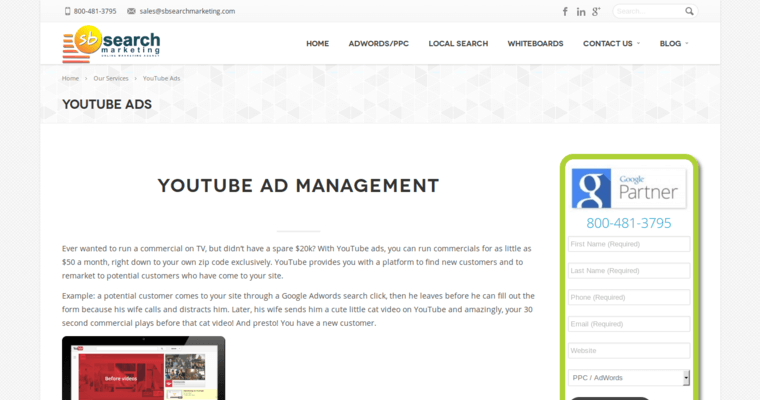Go to the Home menu item
The width and height of the screenshot is (760, 400).
[x=317, y=44]
